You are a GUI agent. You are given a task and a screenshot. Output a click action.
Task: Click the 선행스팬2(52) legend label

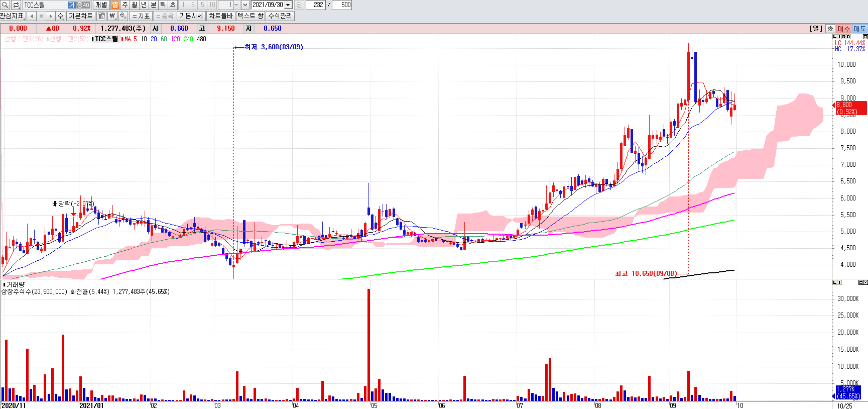click(69, 39)
